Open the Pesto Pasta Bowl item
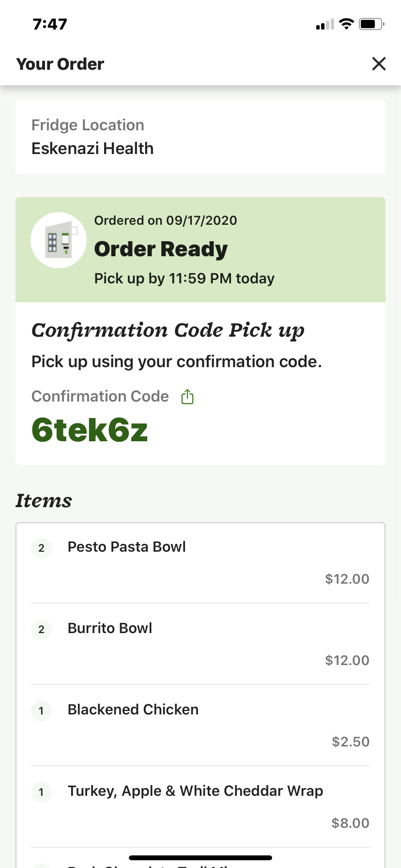The width and height of the screenshot is (401, 868). click(126, 547)
